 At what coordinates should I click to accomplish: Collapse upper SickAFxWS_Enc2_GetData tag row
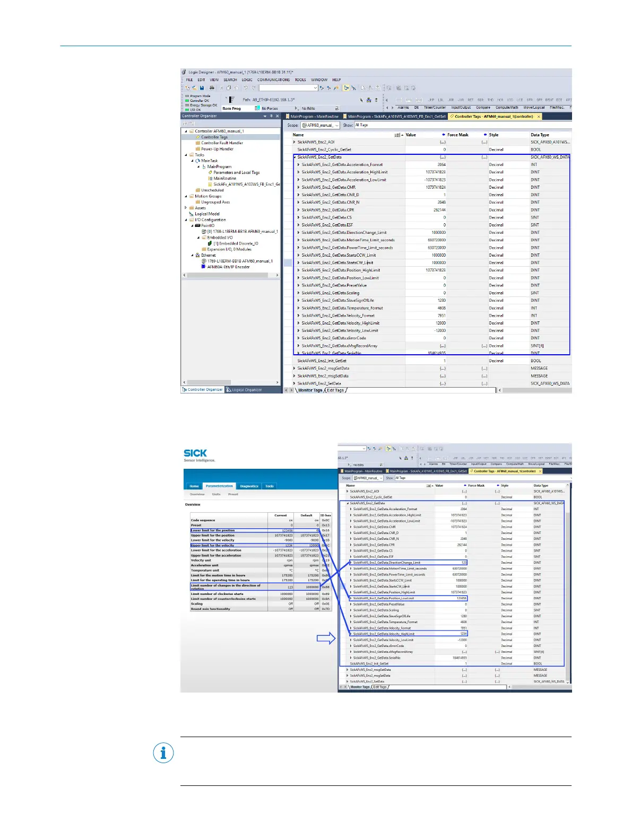(x=295, y=157)
